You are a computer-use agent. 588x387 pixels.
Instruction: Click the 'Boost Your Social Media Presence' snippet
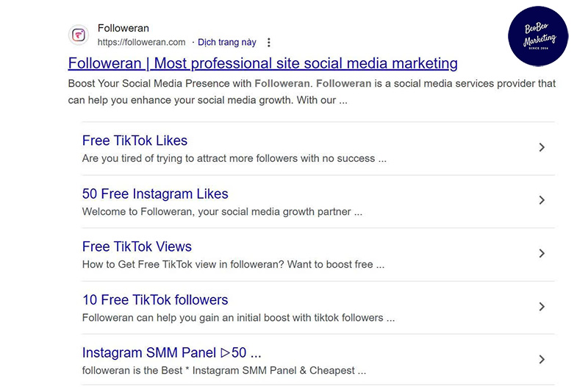(x=312, y=91)
